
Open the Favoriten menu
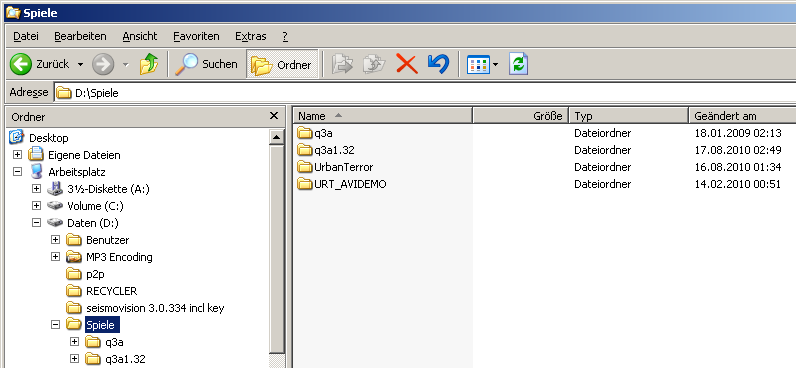(196, 37)
